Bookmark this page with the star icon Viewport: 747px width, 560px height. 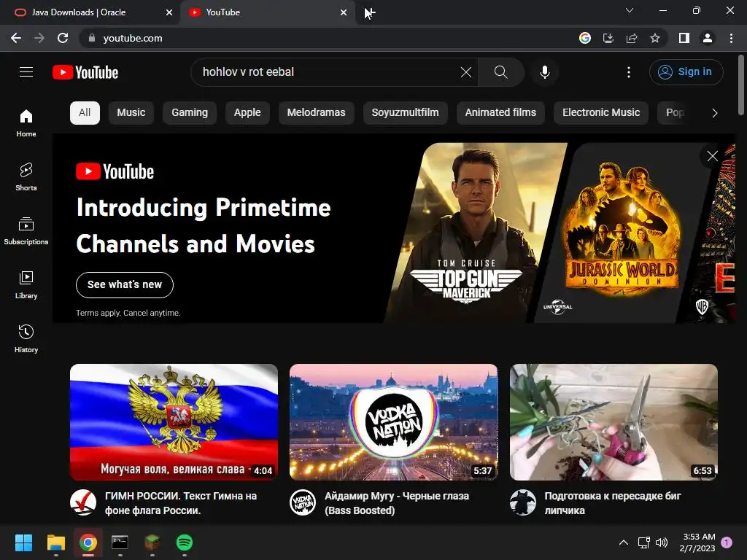pyautogui.click(x=655, y=38)
